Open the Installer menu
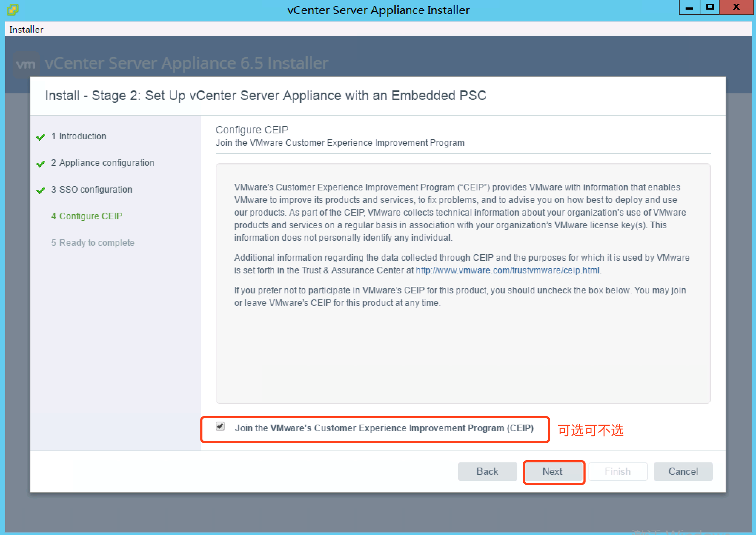Image resolution: width=756 pixels, height=535 pixels. point(26,29)
